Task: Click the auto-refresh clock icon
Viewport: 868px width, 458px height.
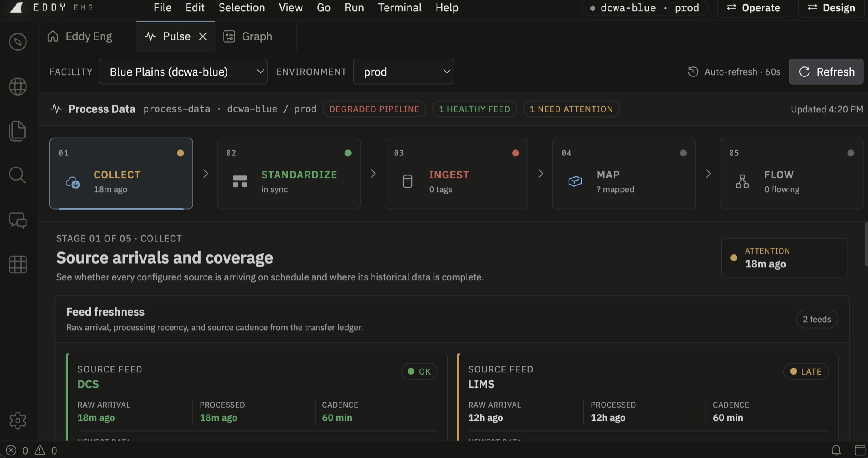Action: (693, 72)
